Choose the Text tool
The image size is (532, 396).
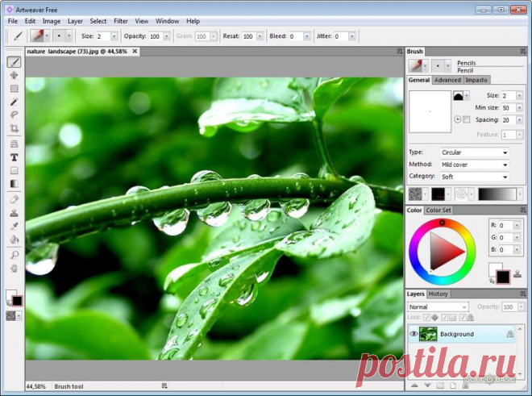point(14,157)
